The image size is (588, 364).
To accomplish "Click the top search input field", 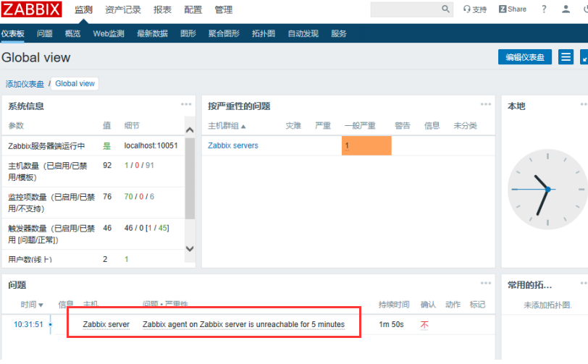I will click(x=412, y=9).
